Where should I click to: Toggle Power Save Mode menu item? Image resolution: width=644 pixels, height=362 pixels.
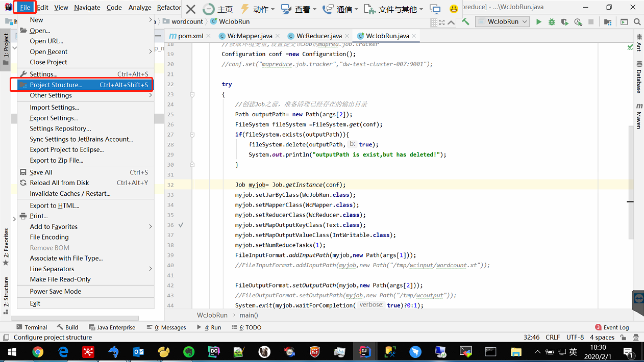(x=85, y=291)
